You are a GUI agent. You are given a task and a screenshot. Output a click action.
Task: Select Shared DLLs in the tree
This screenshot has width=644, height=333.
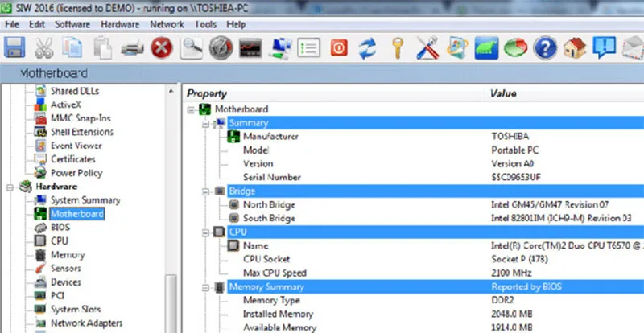[x=75, y=91]
